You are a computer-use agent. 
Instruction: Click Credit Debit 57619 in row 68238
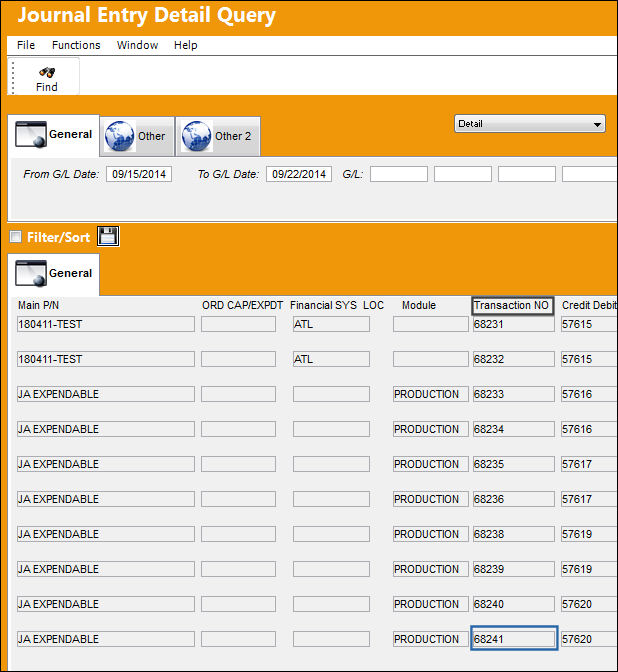pyautogui.click(x=589, y=534)
